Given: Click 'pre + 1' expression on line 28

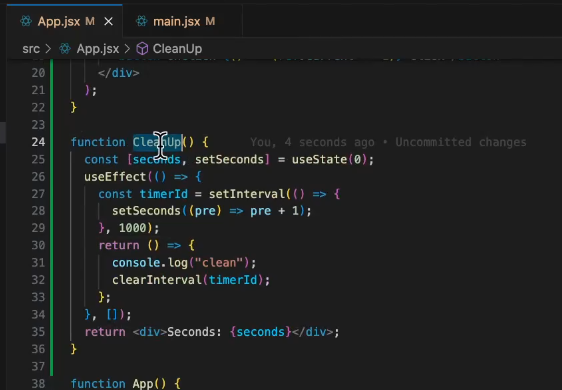Looking at the screenshot, I should pos(275,211).
